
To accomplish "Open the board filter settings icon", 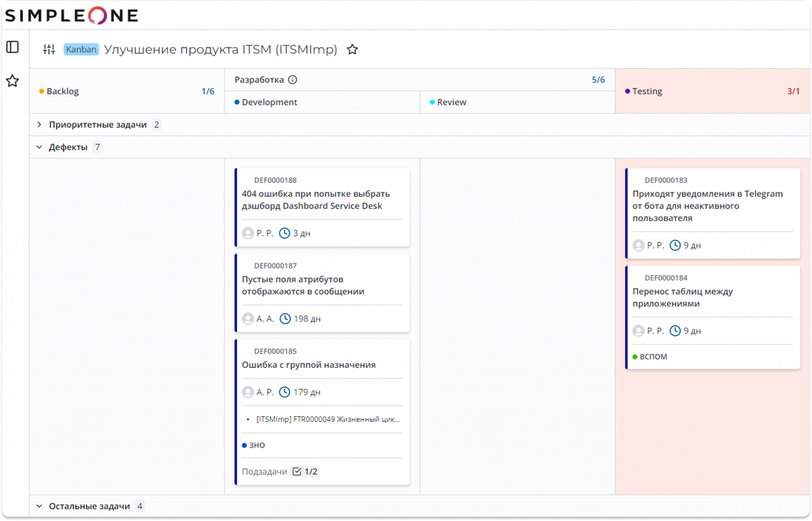I will click(x=49, y=49).
